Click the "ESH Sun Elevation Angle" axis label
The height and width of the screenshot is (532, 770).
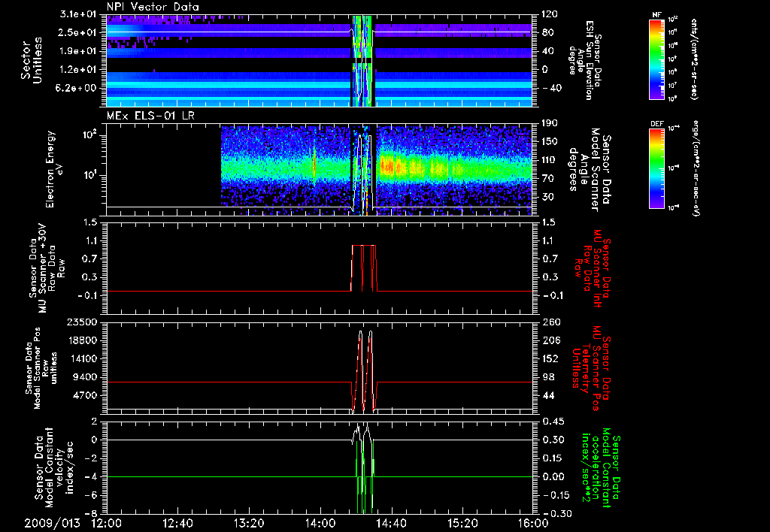tap(586, 60)
